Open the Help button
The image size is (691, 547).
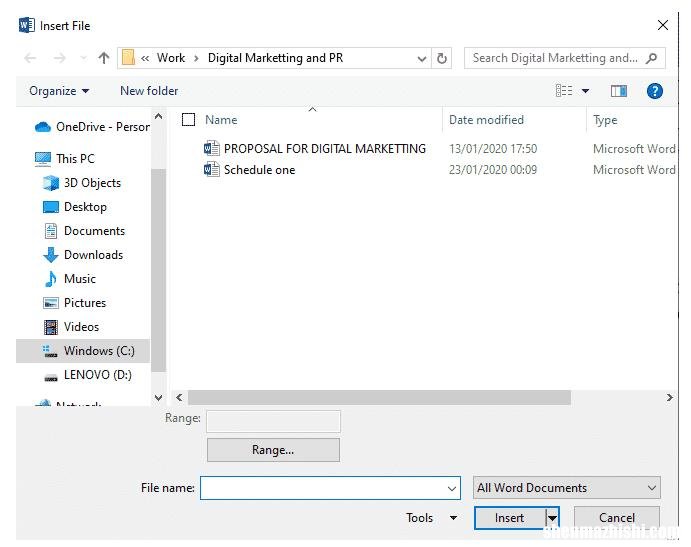[654, 91]
